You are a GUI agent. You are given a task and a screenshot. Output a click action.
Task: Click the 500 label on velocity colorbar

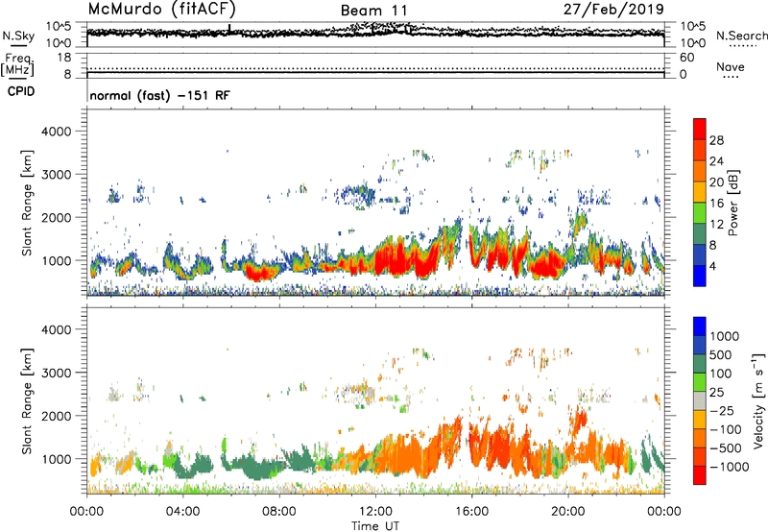click(721, 355)
